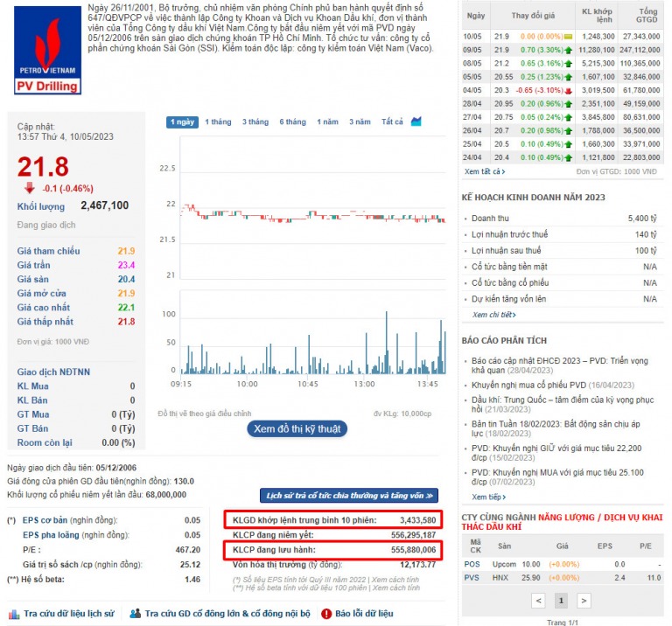Click Xem cách tính for EPS note
The width and height of the screenshot is (672, 626).
[x=395, y=580]
